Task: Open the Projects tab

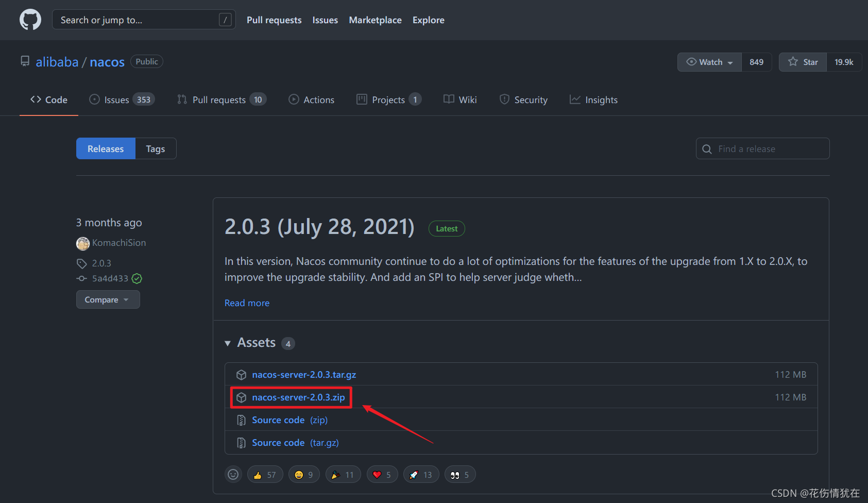Action: [389, 99]
